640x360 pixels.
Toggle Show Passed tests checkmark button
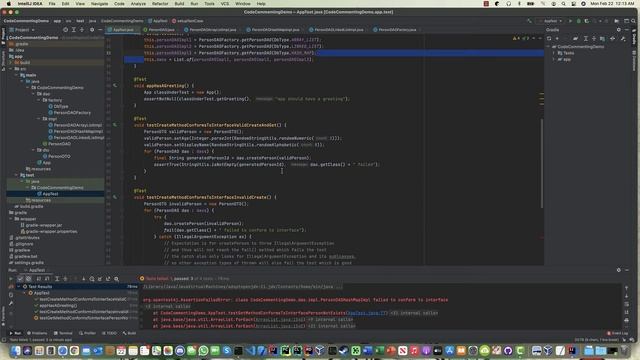(20, 279)
